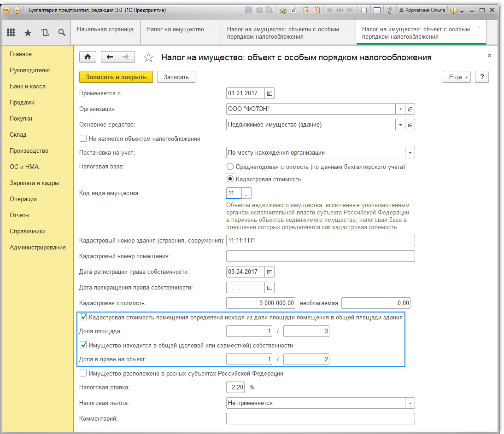Click into the 'Комментарий' text field
This screenshot has width=504, height=434.
320,418
